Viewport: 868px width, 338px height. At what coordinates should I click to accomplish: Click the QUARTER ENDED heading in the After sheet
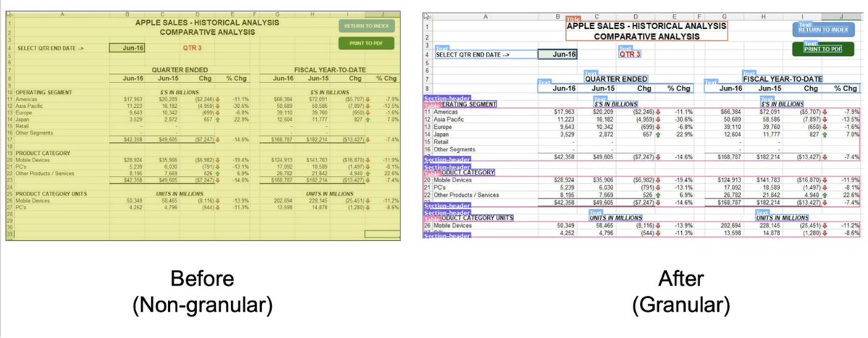(615, 79)
